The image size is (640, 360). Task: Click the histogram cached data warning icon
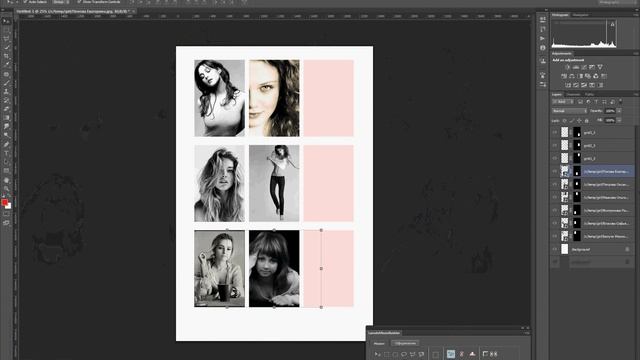coord(612,24)
